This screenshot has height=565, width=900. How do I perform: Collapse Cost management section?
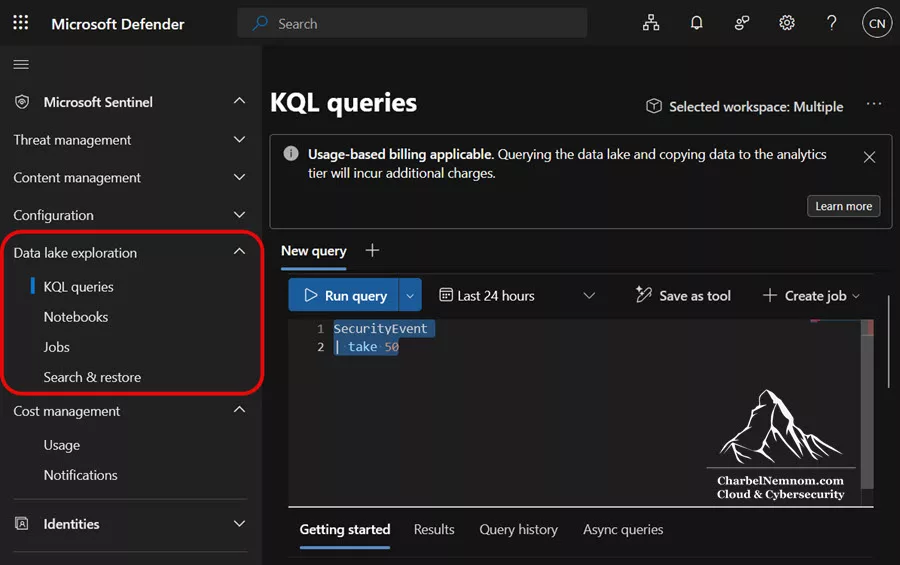(x=239, y=410)
